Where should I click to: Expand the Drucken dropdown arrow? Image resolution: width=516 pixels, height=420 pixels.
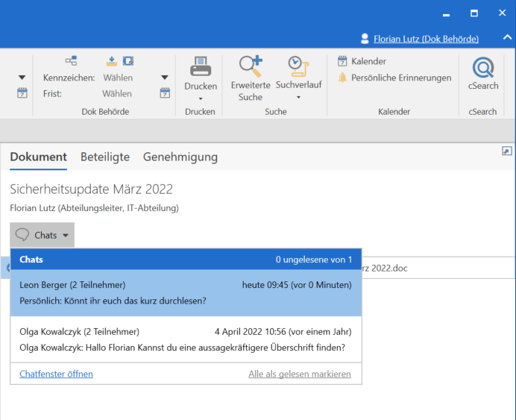(200, 98)
